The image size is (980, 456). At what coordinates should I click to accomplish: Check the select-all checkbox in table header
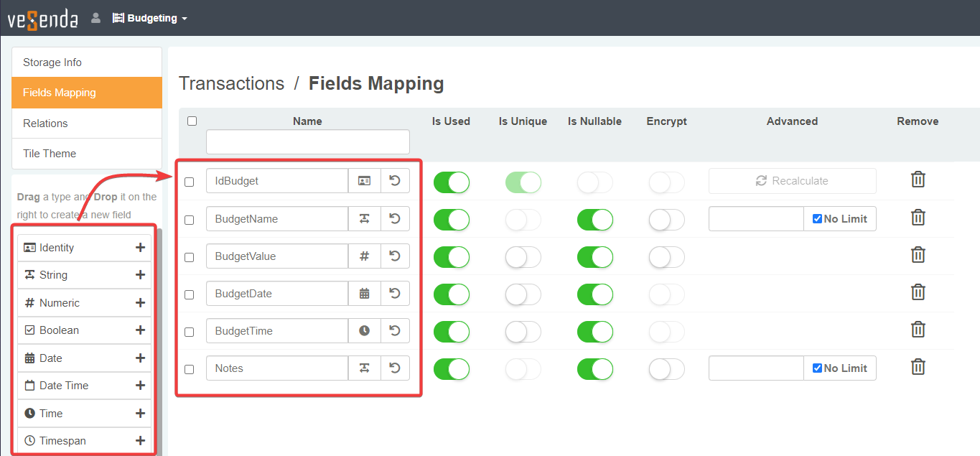(x=192, y=121)
